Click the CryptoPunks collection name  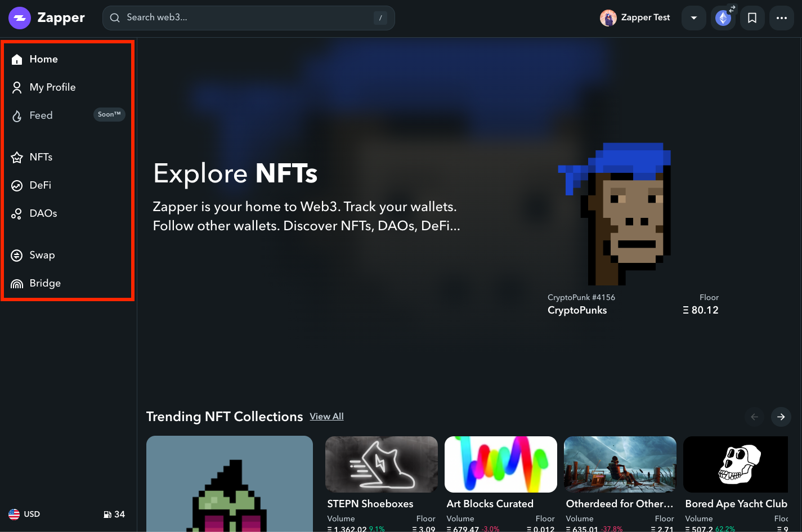pyautogui.click(x=577, y=310)
